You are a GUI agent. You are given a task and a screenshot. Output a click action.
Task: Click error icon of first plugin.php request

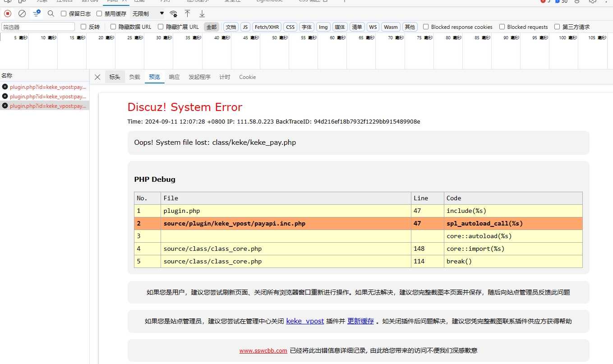[x=5, y=87]
